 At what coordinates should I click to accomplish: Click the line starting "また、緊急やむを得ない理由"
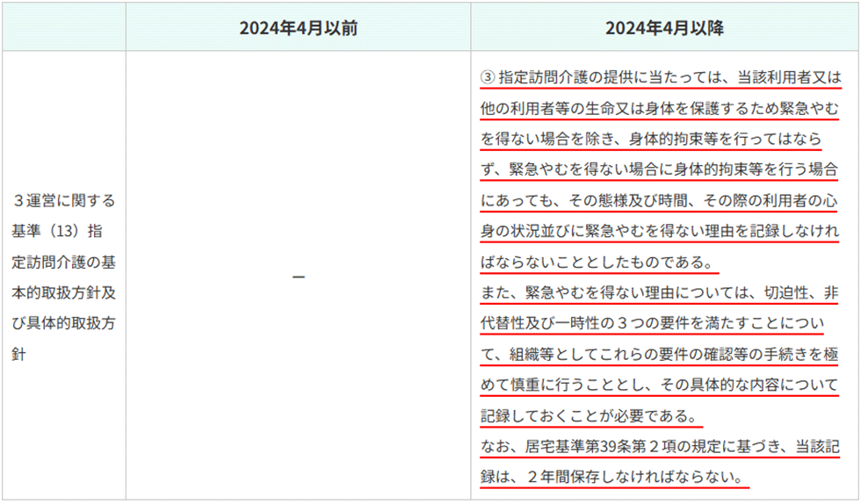(660, 292)
